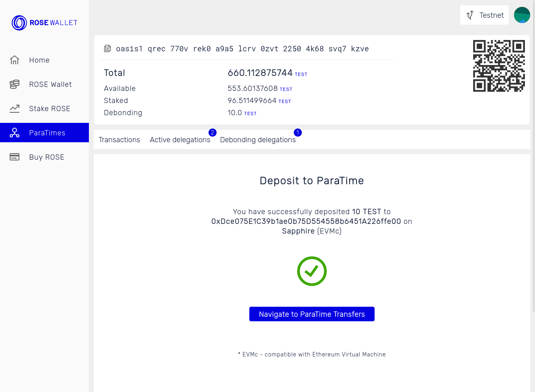
Task: Click the ROSE Wallet logo
Action: tap(44, 23)
